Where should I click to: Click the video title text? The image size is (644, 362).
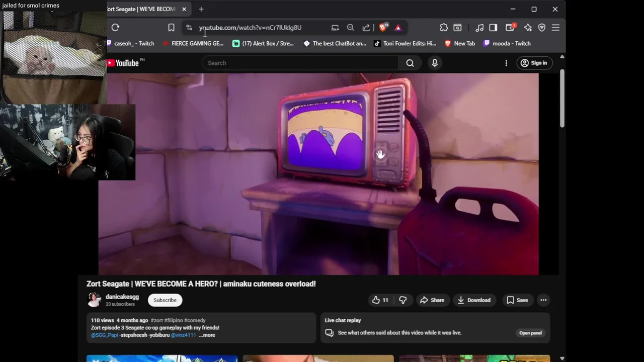[x=201, y=284]
